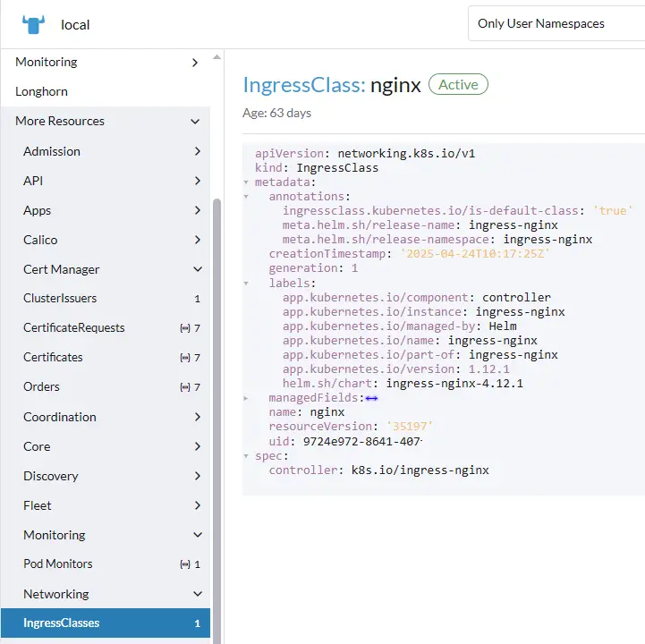Select the IngressClasses sidebar item

106,623
